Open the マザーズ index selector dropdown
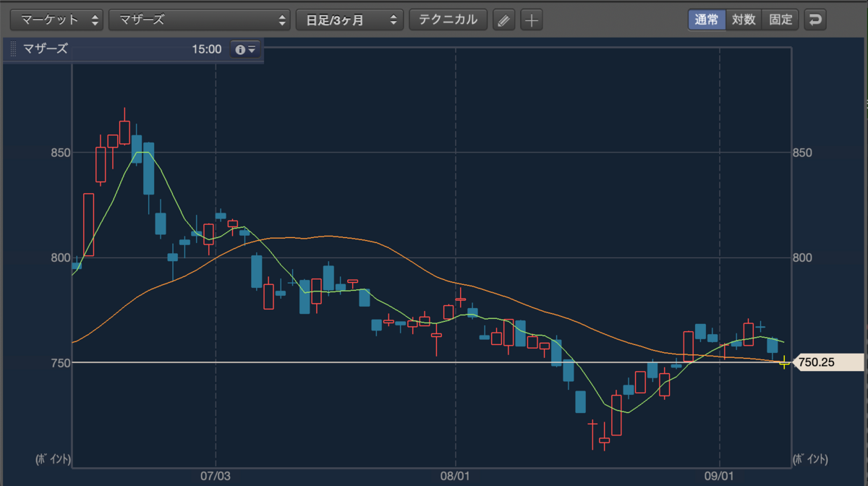Image resolution: width=868 pixels, height=486 pixels. [200, 20]
